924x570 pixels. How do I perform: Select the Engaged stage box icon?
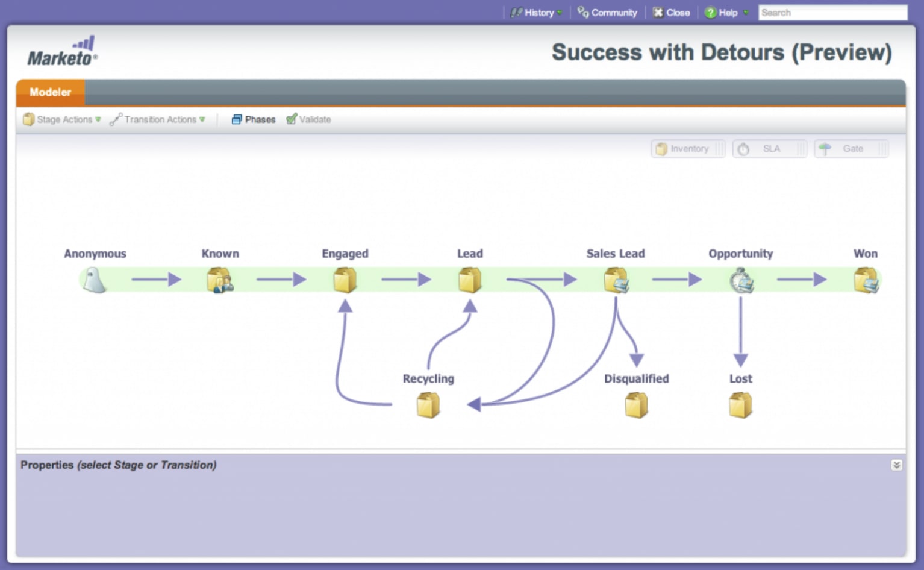[x=345, y=280]
